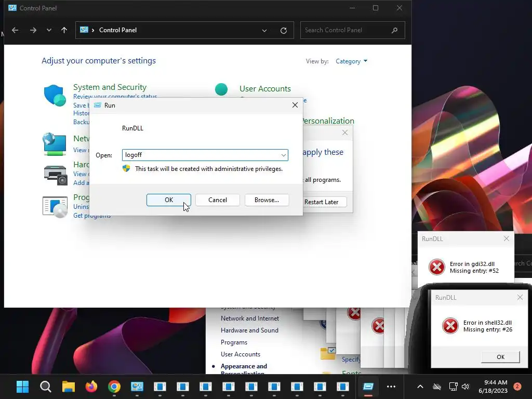The image size is (532, 399).
Task: Minimize the Control Panel window
Action: pyautogui.click(x=352, y=8)
